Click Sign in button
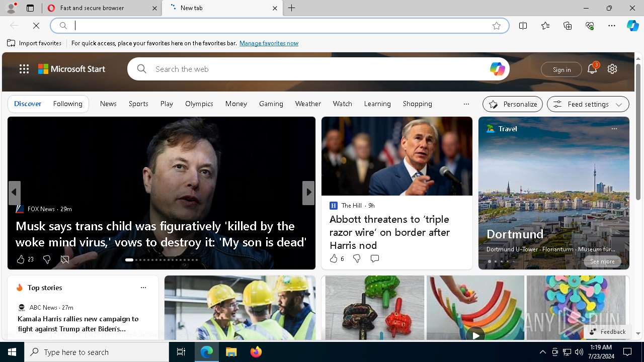644x362 pixels. 561,69
